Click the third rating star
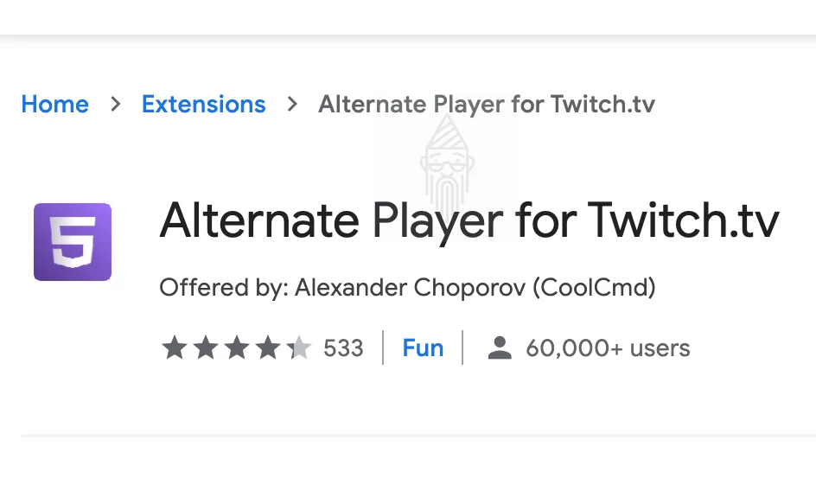This screenshot has height=504, width=816. click(x=237, y=348)
